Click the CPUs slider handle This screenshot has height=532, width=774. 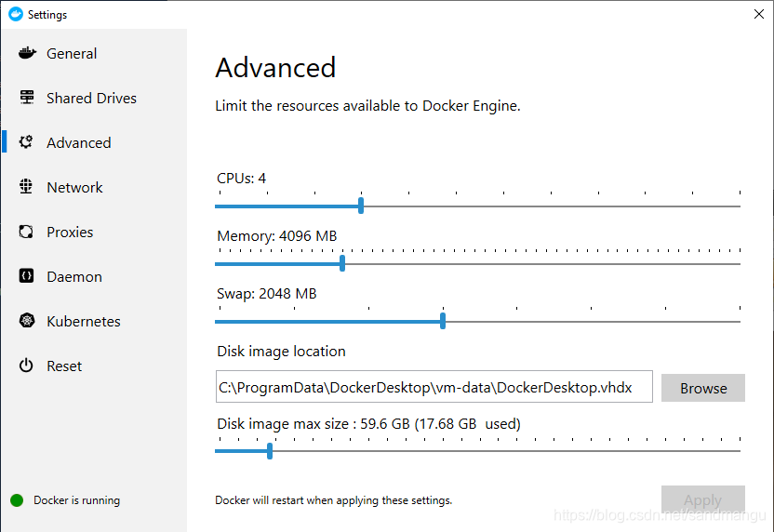361,206
